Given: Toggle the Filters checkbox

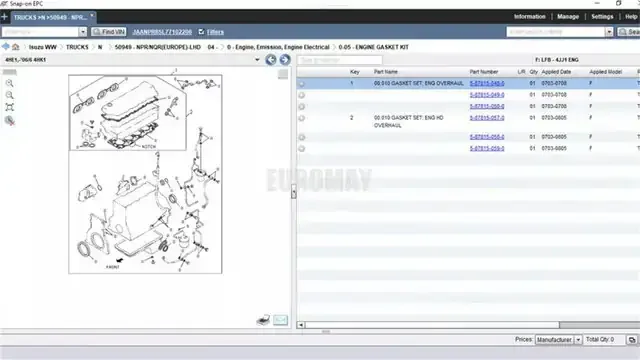Looking at the screenshot, I should coord(201,31).
